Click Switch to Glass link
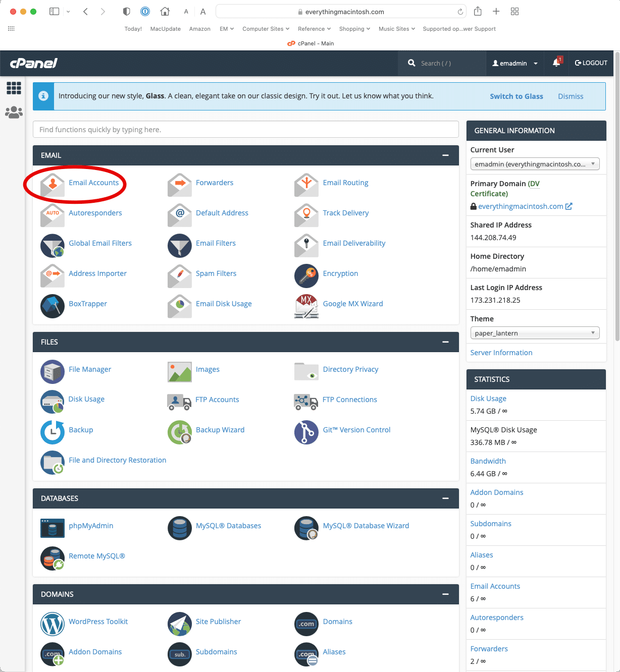 click(x=516, y=96)
